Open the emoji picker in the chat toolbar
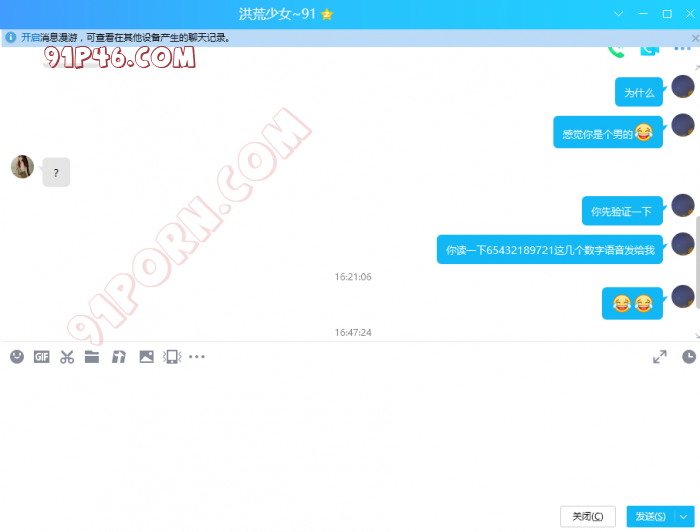The width and height of the screenshot is (700, 532). click(x=17, y=357)
